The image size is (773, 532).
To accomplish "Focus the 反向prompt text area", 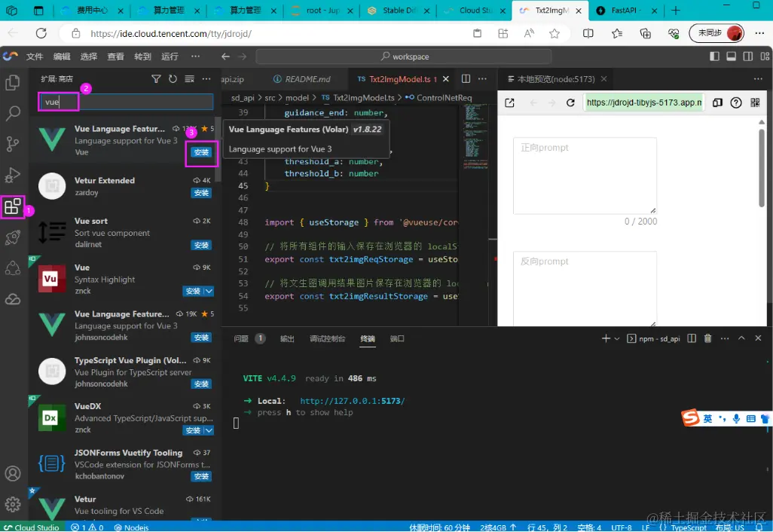I will 585,288.
